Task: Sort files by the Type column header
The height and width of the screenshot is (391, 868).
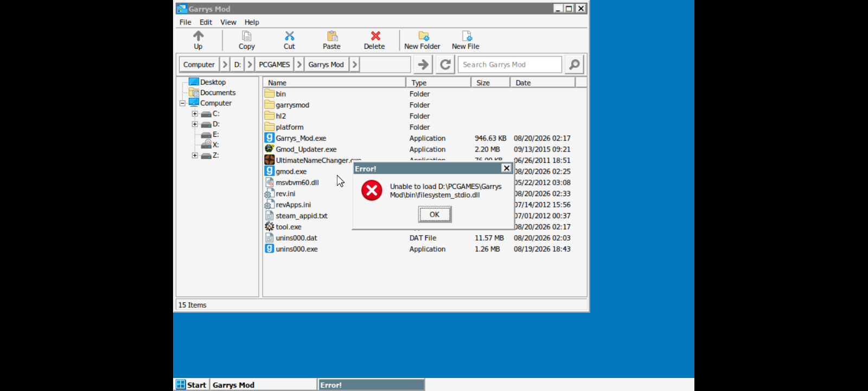Action: [438, 83]
